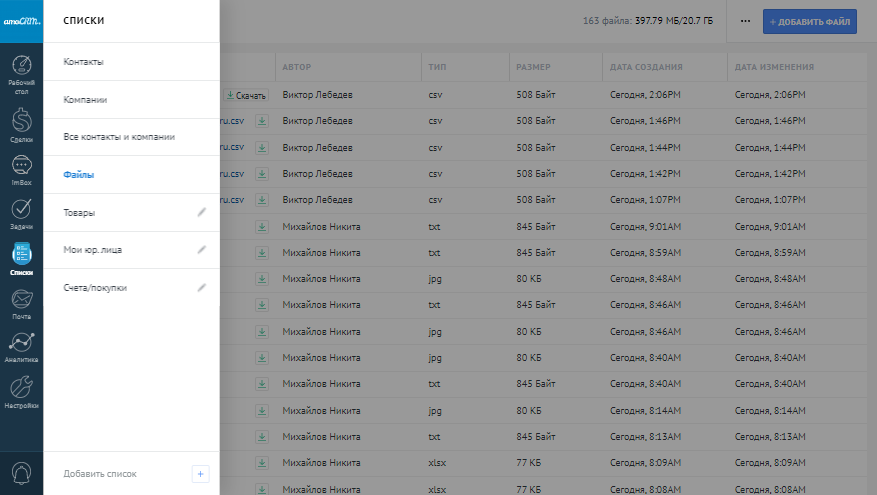Click the notification bell icon

pyautogui.click(x=21, y=472)
